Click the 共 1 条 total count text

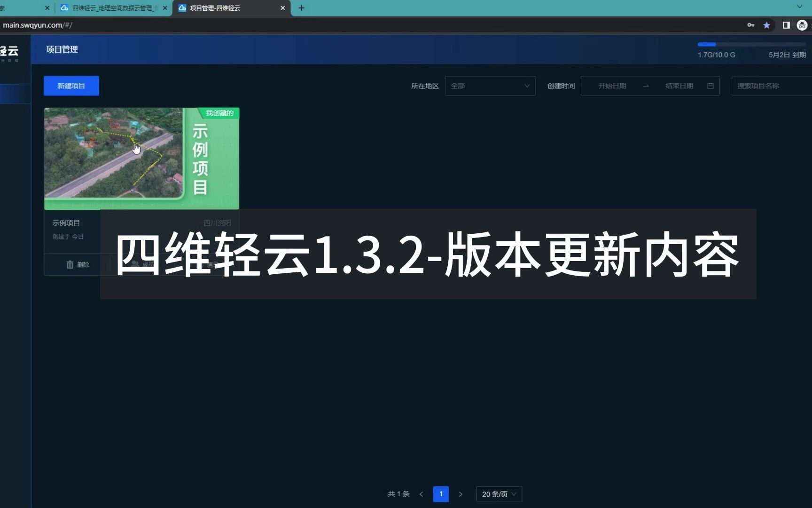(398, 494)
